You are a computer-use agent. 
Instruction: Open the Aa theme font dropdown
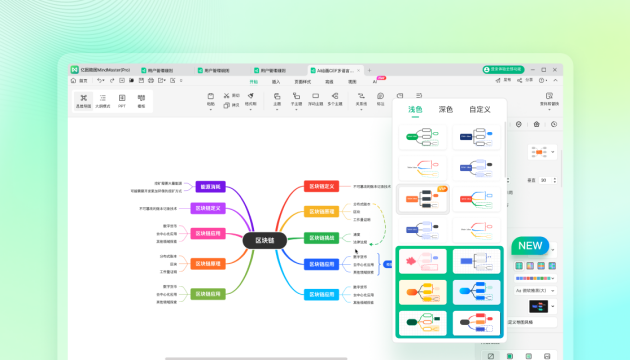(536, 290)
